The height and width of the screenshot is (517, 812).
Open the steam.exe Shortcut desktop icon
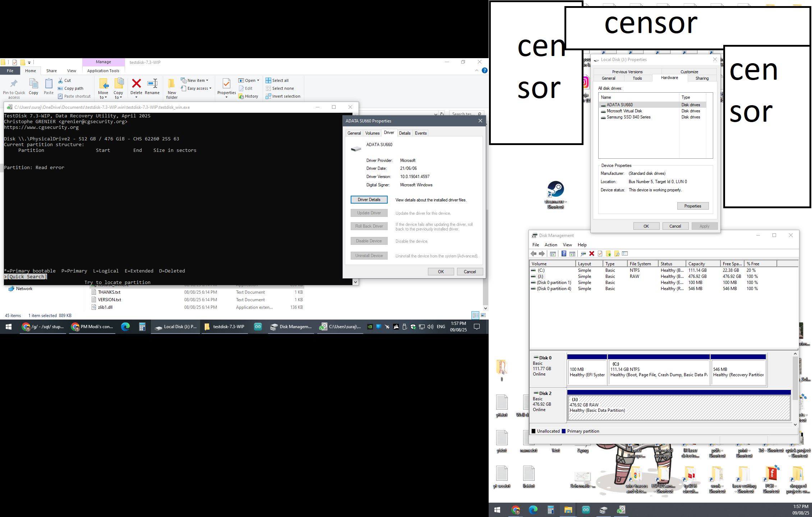[x=555, y=195]
